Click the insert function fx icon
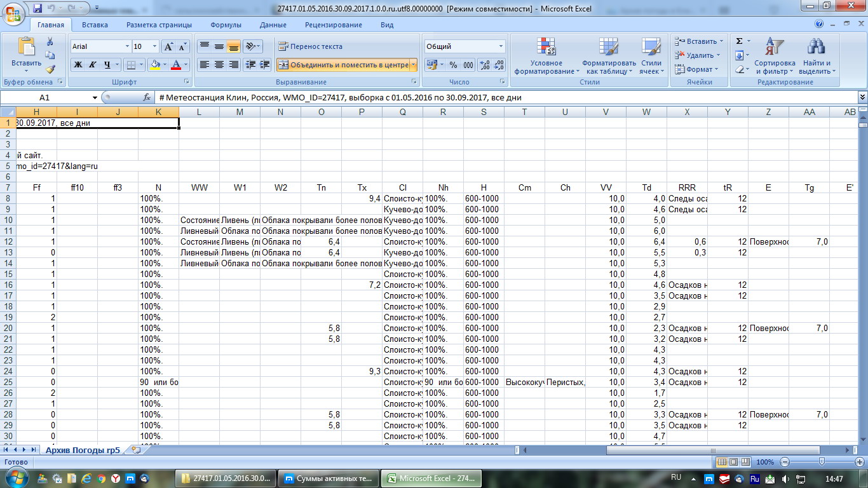This screenshot has width=868, height=488. tap(147, 98)
